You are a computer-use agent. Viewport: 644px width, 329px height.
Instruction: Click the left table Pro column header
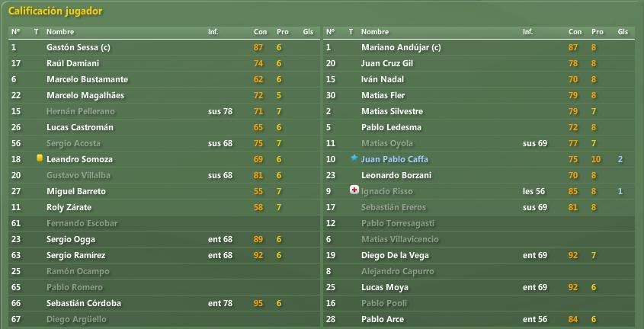[x=283, y=31]
